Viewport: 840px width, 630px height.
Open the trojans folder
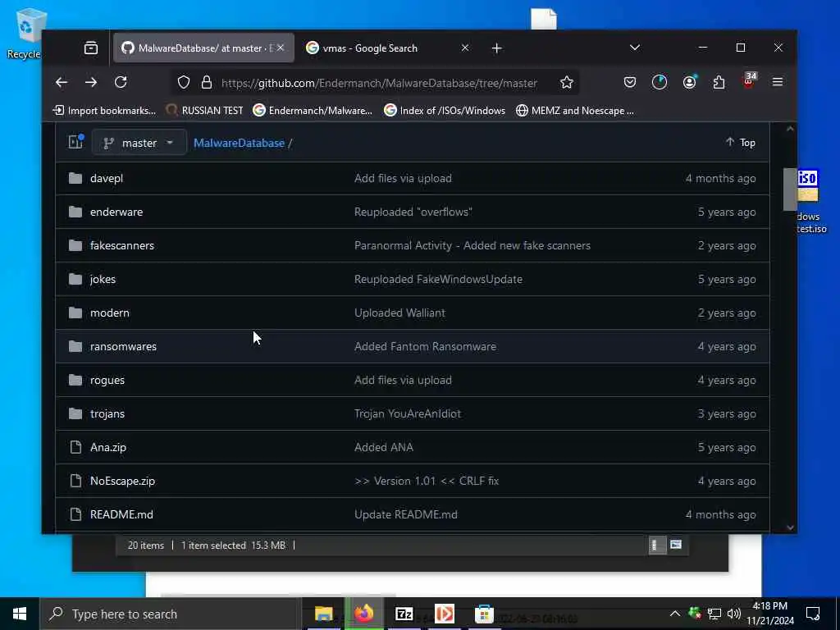click(107, 413)
